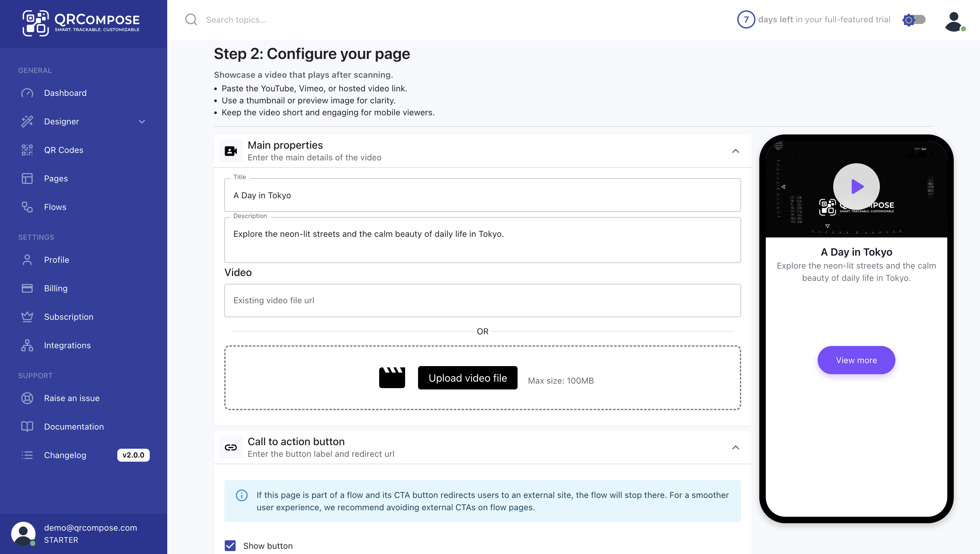The width and height of the screenshot is (980, 554).
Task: Expand the Designer sidebar section
Action: pos(142,122)
